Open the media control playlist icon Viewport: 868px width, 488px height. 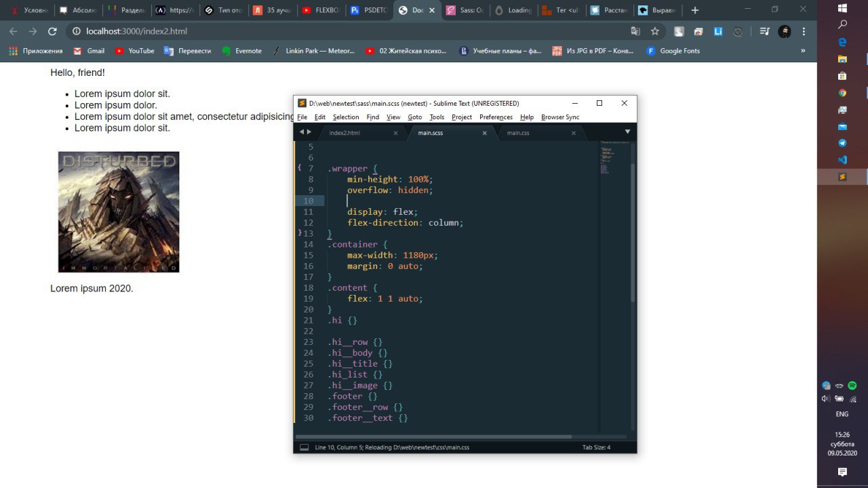(x=764, y=31)
